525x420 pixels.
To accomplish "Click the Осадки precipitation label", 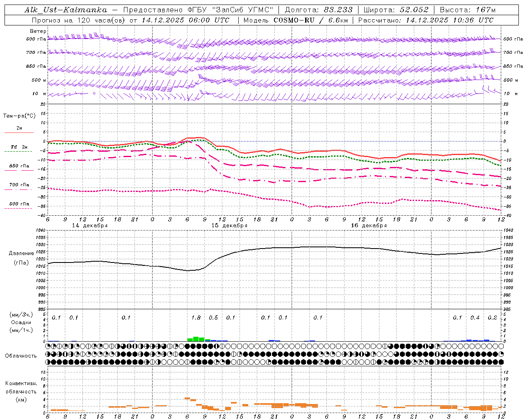I will click(x=21, y=322).
